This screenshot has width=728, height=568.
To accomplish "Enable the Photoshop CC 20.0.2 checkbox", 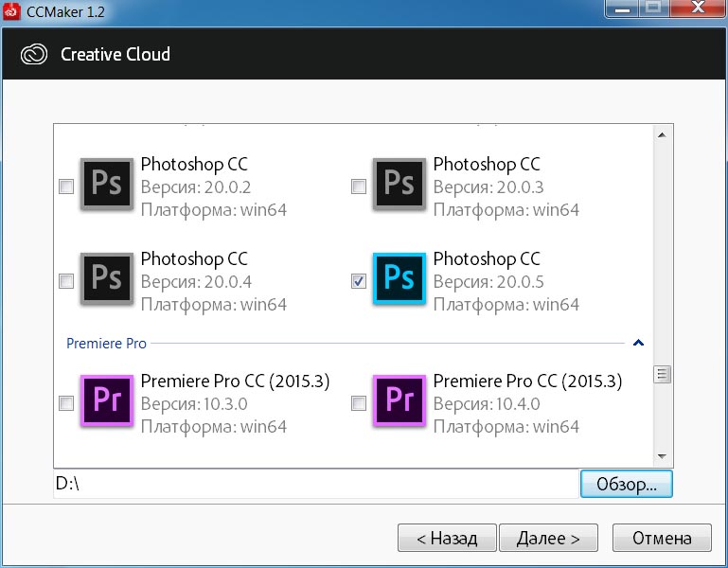I will tap(66, 186).
